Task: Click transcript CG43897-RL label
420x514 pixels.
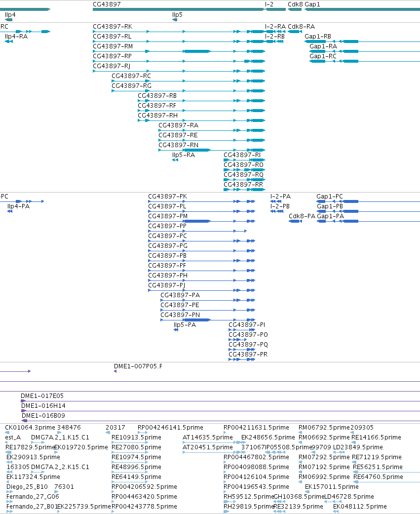Action: coord(112,37)
